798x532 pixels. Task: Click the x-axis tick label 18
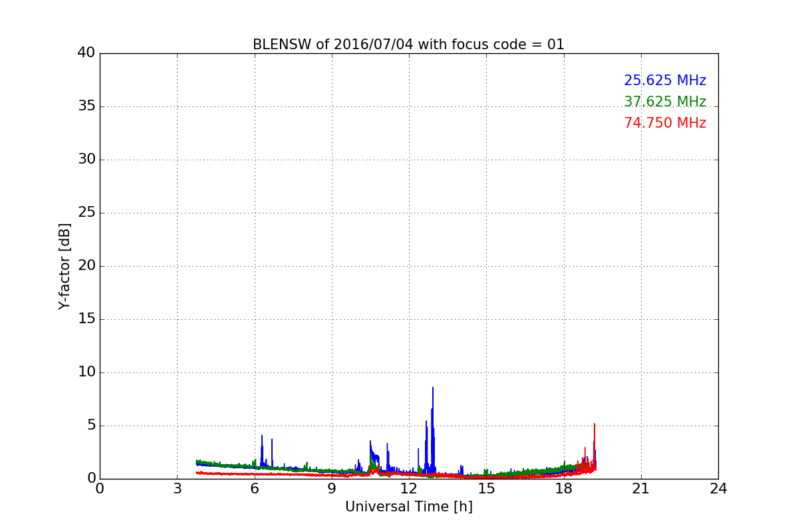564,489
